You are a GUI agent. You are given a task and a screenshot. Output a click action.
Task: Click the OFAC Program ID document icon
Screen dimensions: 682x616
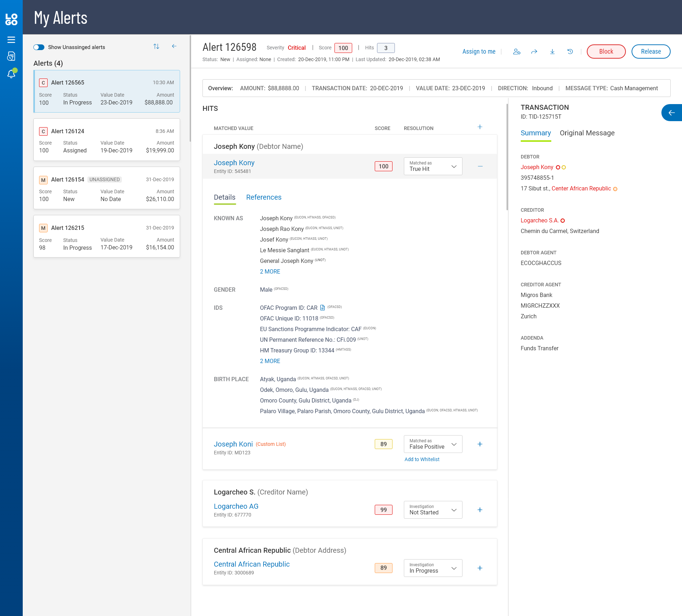(x=323, y=308)
